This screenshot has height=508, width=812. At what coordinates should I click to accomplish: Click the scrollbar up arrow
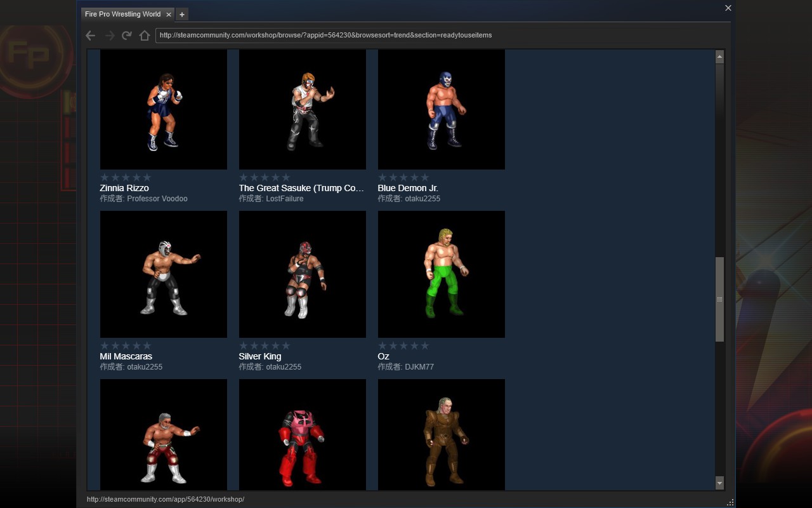pos(719,57)
